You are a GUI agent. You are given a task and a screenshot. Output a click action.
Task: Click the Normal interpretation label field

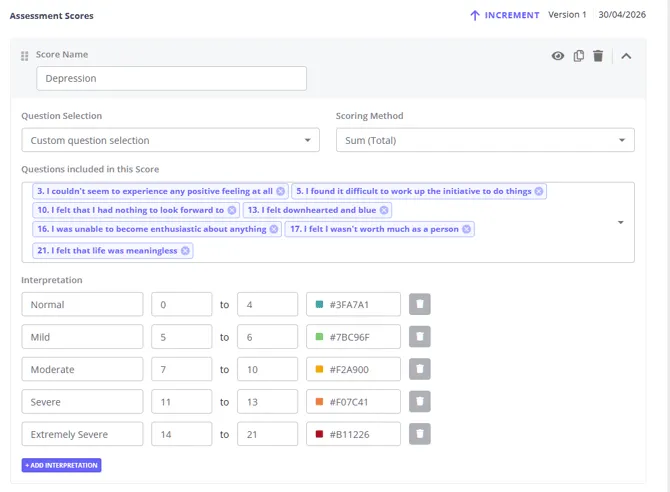(82, 304)
